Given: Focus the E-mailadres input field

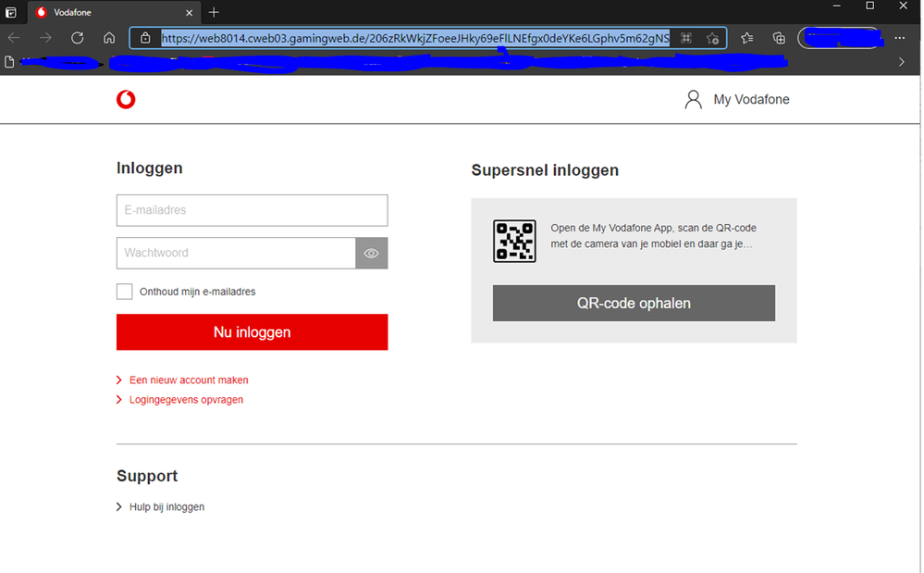Looking at the screenshot, I should (x=252, y=210).
